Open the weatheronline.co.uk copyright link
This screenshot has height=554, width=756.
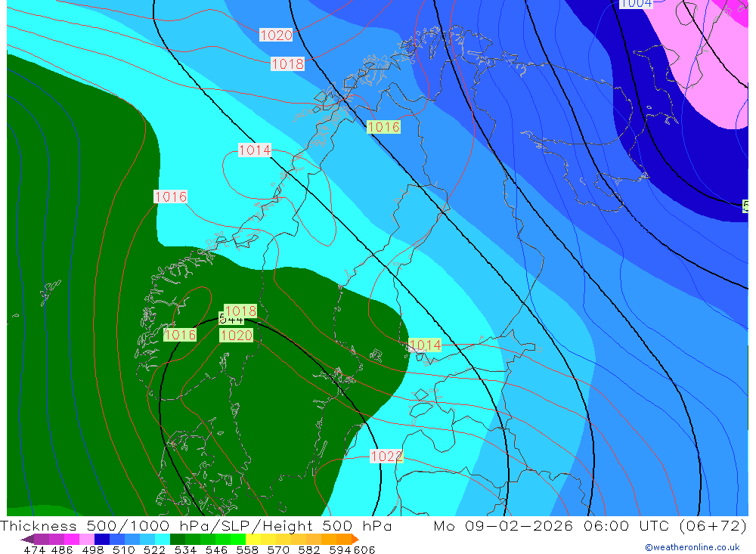(x=692, y=547)
